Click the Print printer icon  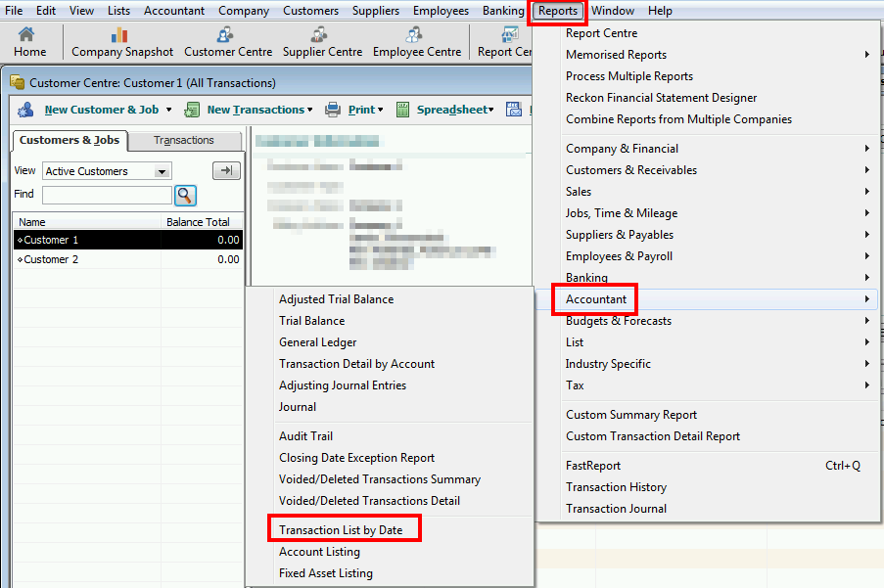(x=333, y=110)
